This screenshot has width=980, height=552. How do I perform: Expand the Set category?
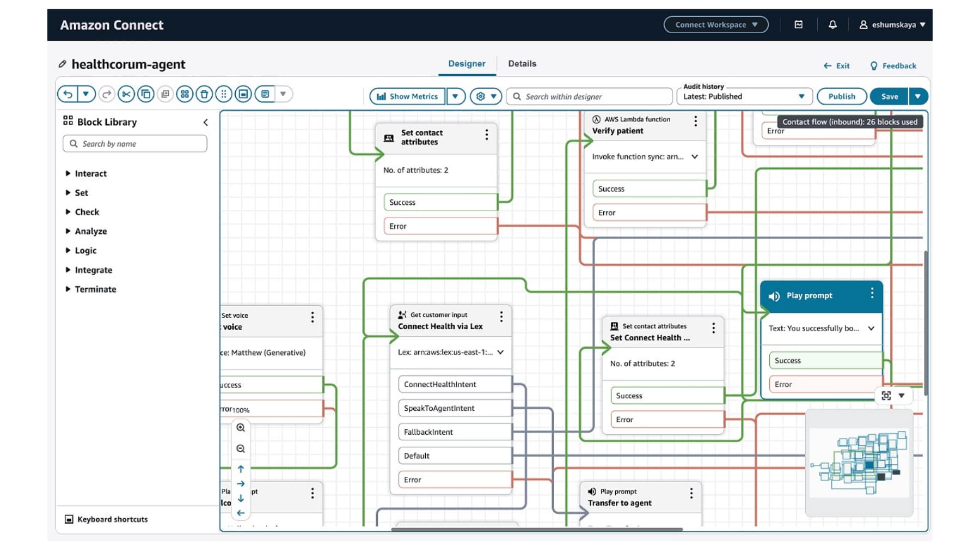(x=77, y=193)
